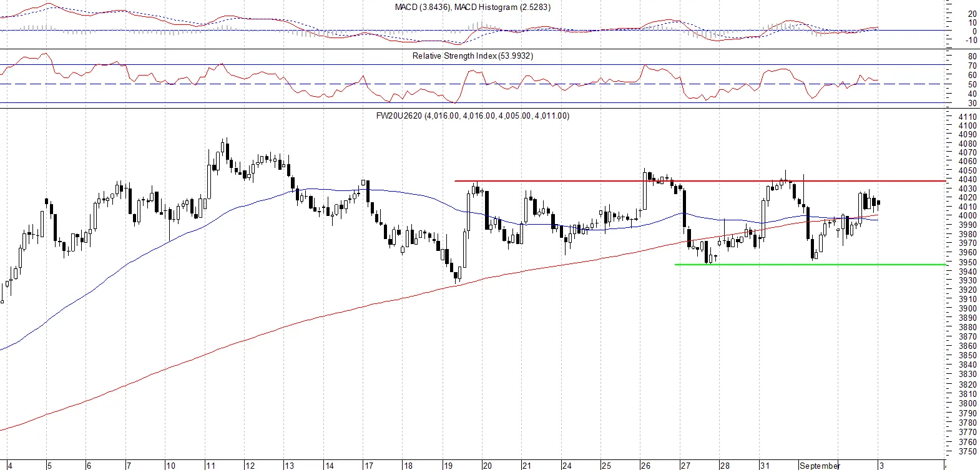
Task: Click date marker 19 on the time axis
Action: pyautogui.click(x=448, y=466)
